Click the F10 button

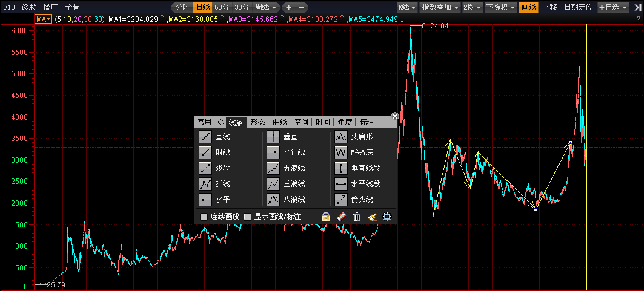[10, 7]
